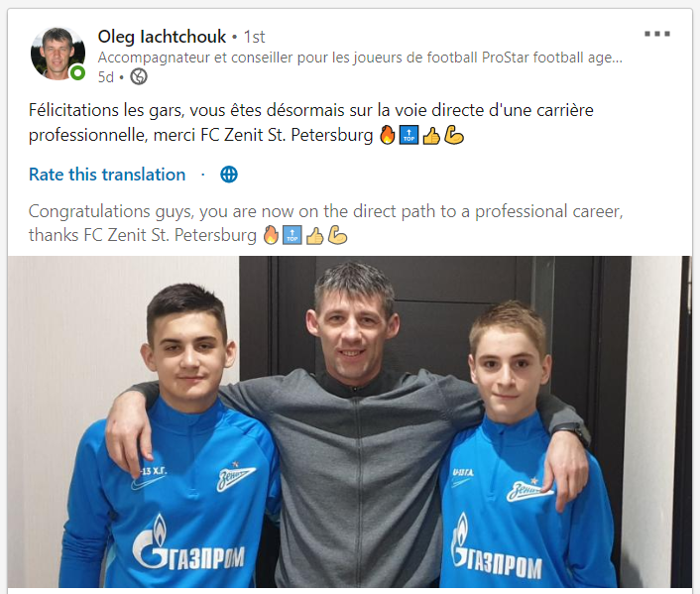Click Rate this translation link

[107, 175]
